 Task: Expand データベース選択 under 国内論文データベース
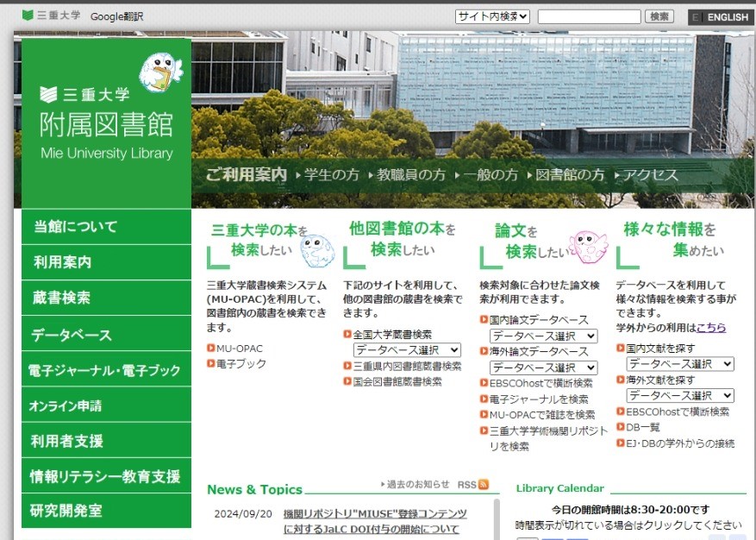pos(543,336)
